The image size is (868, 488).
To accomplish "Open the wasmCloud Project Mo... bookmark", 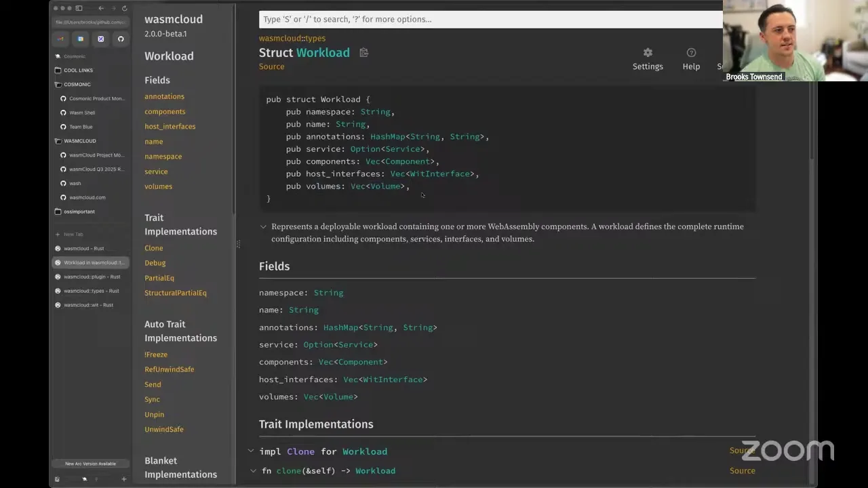I will [x=94, y=155].
